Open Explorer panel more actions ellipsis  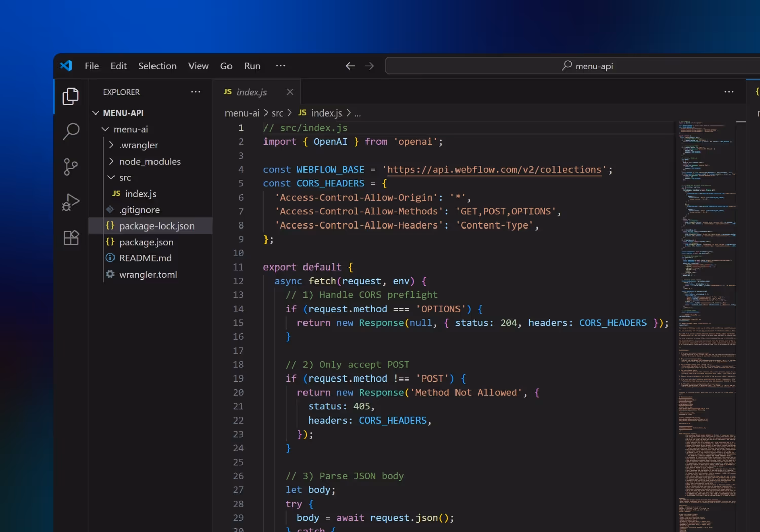point(196,92)
